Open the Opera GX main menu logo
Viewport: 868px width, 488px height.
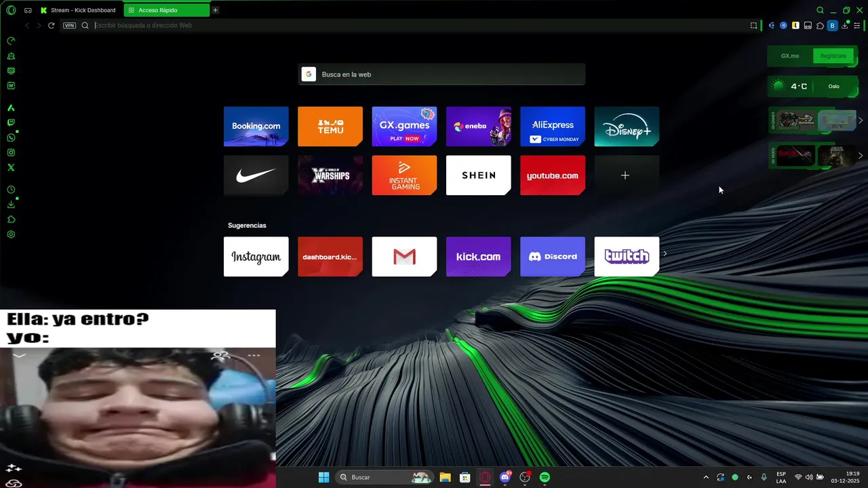tap(11, 10)
